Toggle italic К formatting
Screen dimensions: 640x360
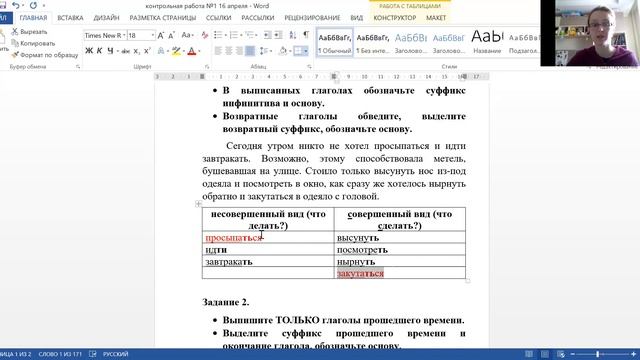click(x=99, y=51)
